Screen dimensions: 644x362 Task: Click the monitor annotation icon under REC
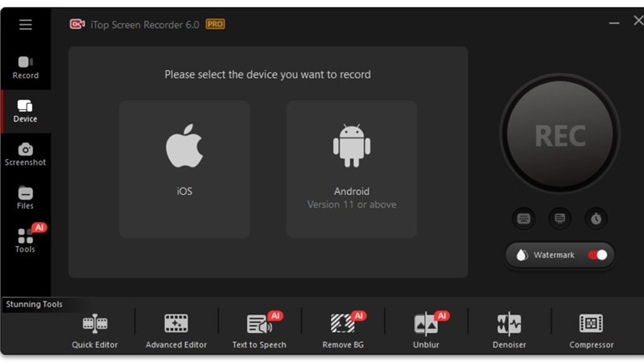(559, 218)
